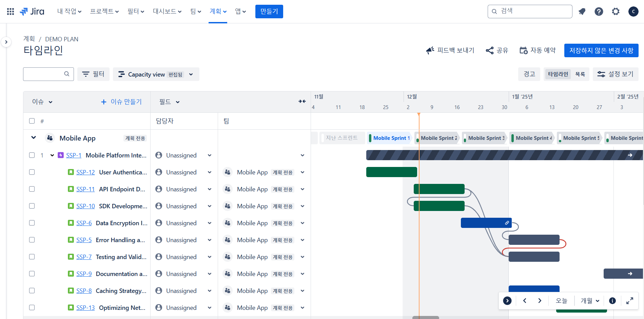Select the SSP-6 Data Encryption checkbox
Screen dimensions: 644x319
[32, 223]
